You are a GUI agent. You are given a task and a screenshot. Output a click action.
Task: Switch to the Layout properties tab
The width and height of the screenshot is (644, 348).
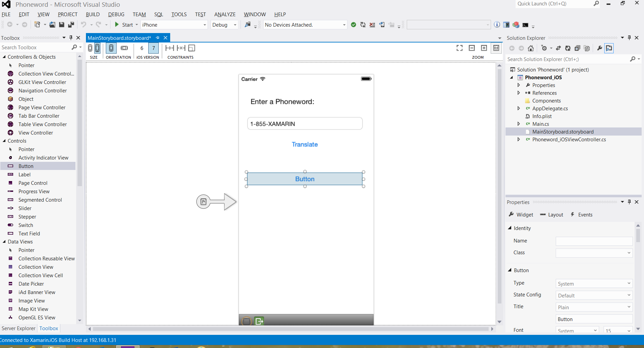(x=552, y=215)
